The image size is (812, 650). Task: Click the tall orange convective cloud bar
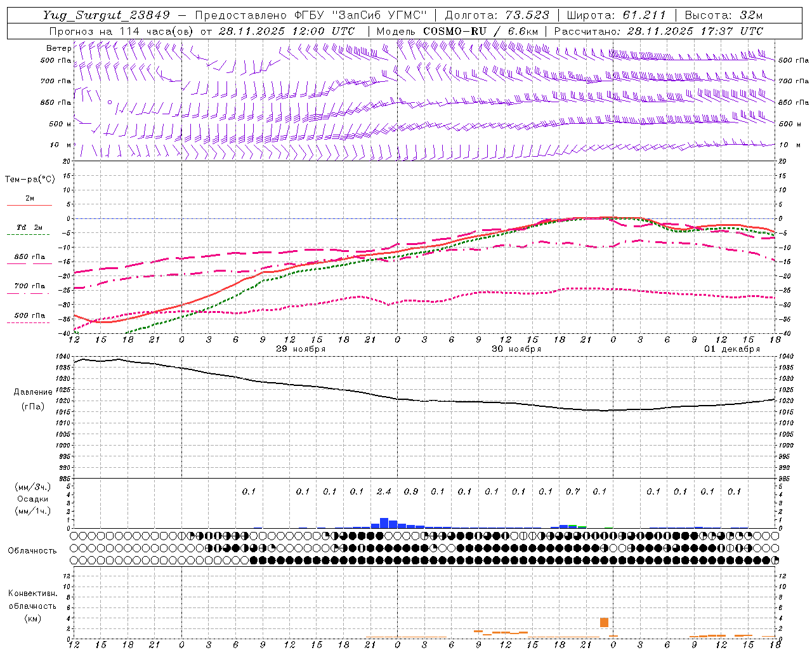(x=604, y=623)
